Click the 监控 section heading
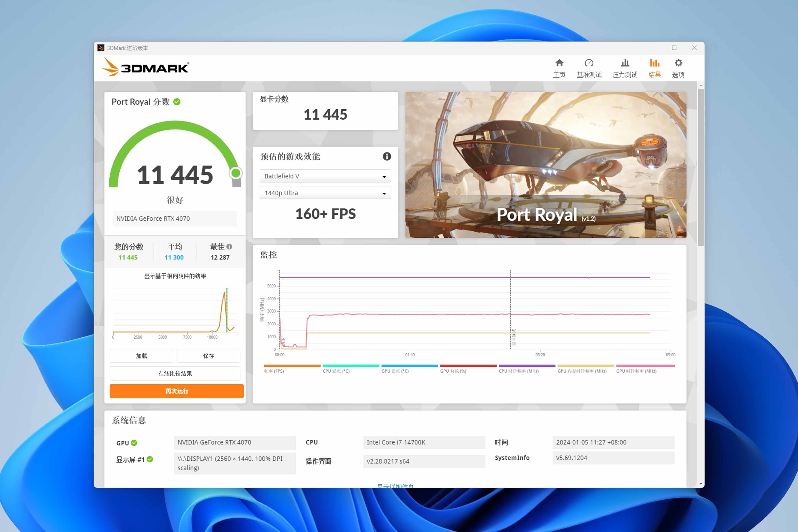 tap(268, 255)
